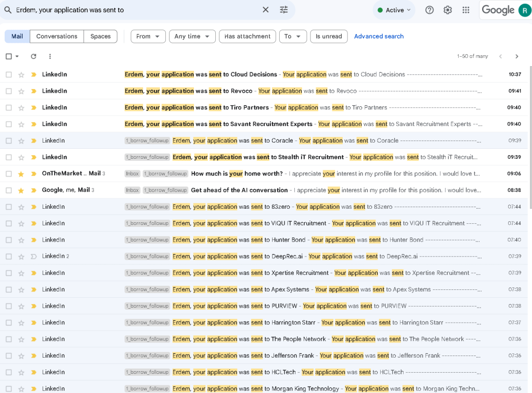Select the OnTheMarket email checkbox

(9, 174)
